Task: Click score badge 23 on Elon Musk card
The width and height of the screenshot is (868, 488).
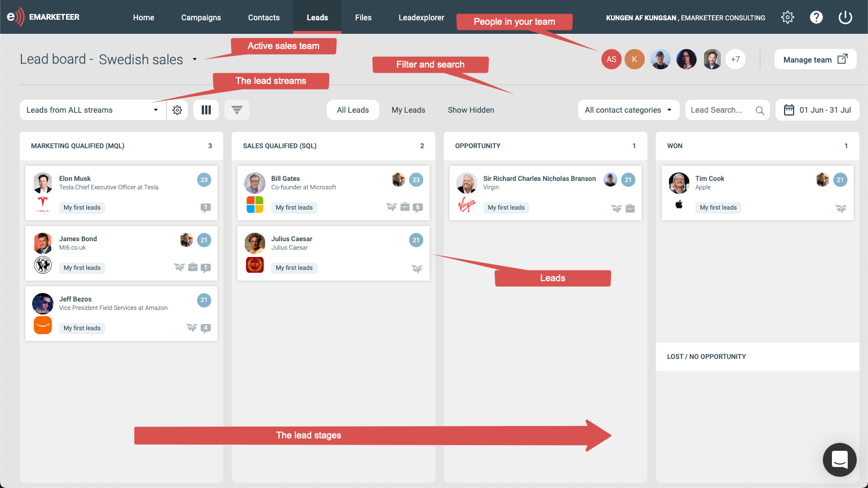Action: point(204,180)
